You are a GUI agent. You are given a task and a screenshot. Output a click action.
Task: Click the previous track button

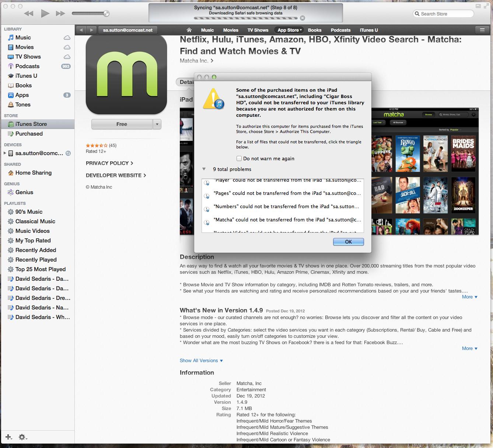tap(29, 14)
